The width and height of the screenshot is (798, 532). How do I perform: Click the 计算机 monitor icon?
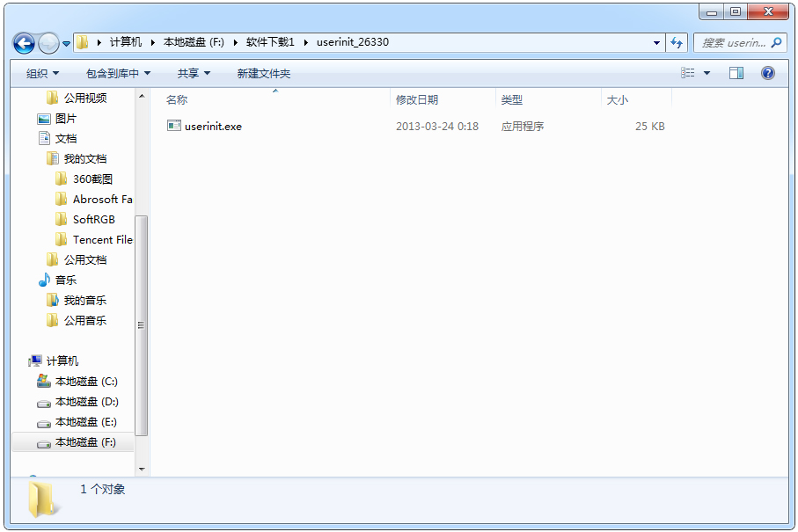(35, 361)
